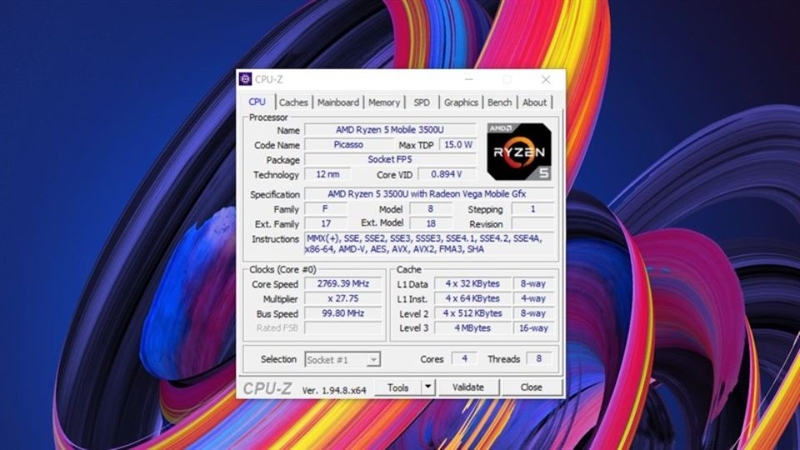800x450 pixels.
Task: Click the Close button at bottom
Action: point(531,387)
